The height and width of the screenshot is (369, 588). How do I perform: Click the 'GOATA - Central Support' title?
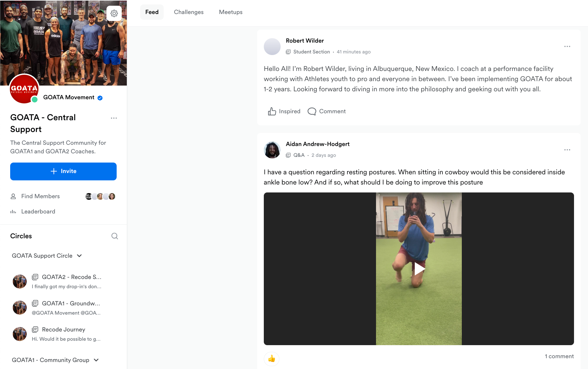pyautogui.click(x=43, y=123)
